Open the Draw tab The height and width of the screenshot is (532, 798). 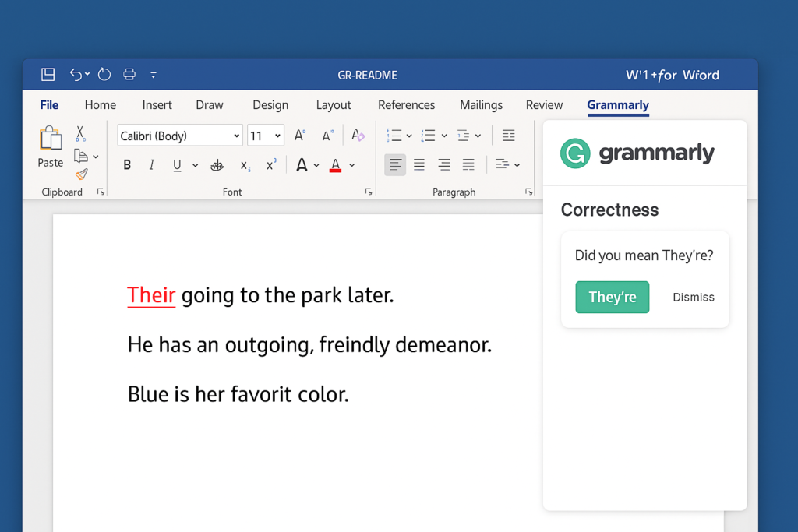209,105
